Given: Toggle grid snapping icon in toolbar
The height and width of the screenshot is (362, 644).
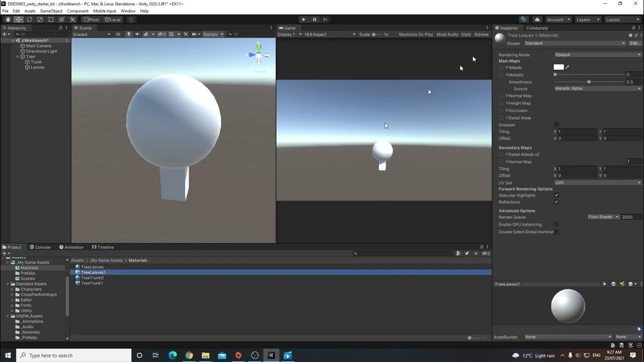Looking at the screenshot, I should tap(131, 20).
